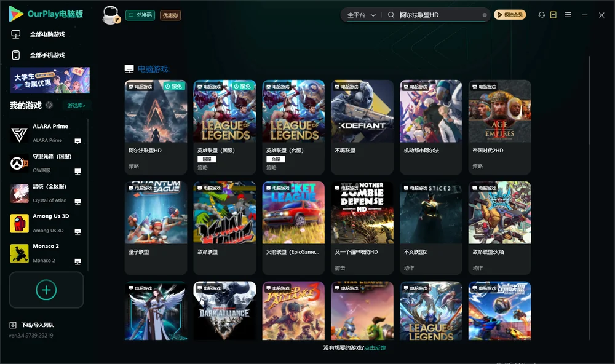Viewport: 615px width, 364px height.
Task: Click the PC icon on Monaco 2 row
Action: tap(77, 262)
